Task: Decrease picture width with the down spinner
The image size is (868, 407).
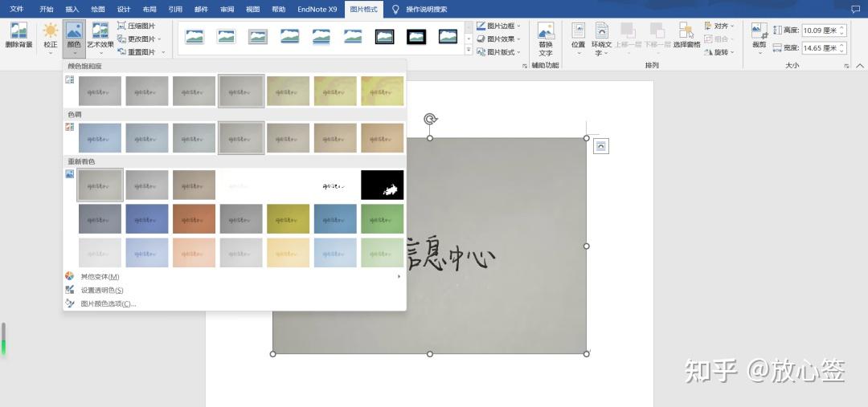Action: [842, 51]
